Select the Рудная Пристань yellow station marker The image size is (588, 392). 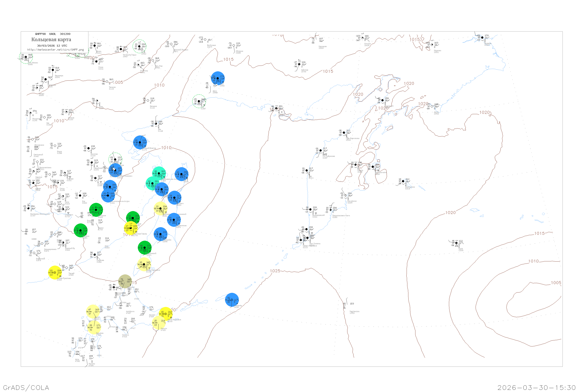click(55, 272)
